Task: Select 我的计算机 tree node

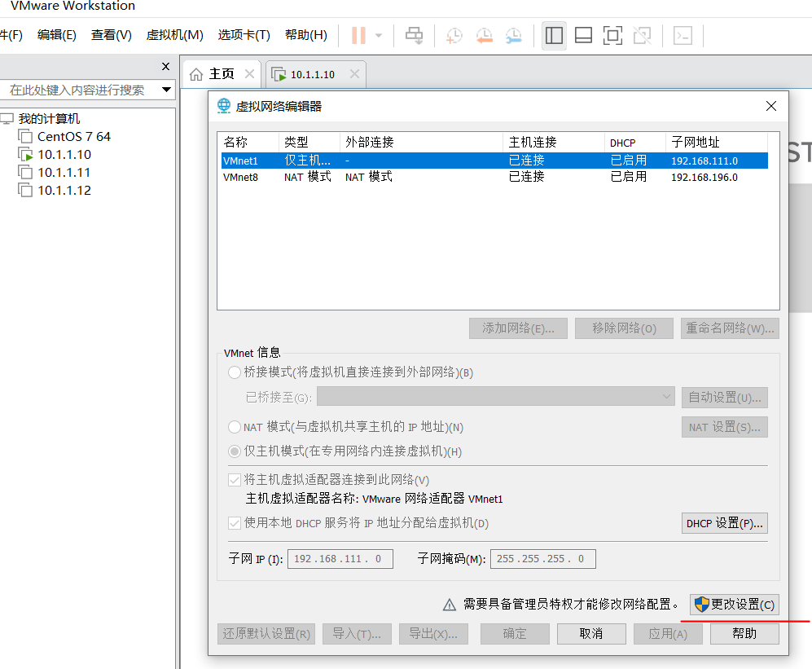Action: click(49, 119)
